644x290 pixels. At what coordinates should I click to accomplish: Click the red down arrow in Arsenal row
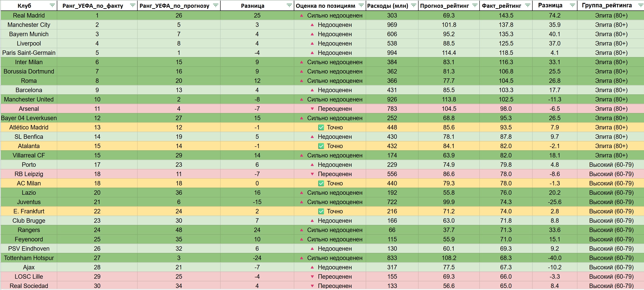point(312,109)
